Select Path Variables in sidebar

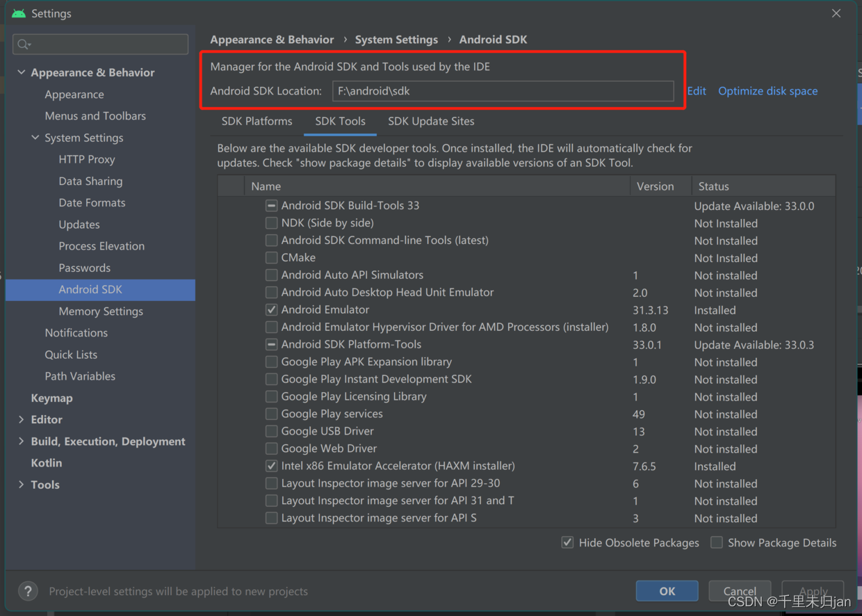(80, 376)
